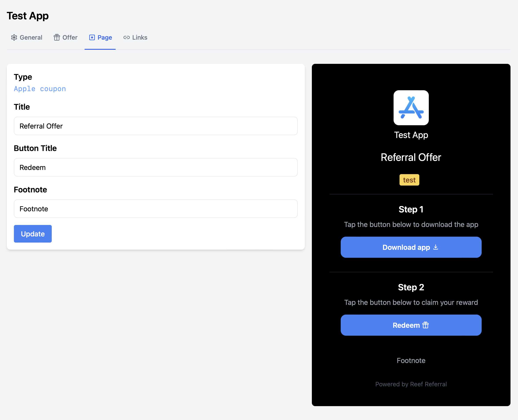
Task: Select the Apple coupon type link
Action: pyautogui.click(x=40, y=89)
